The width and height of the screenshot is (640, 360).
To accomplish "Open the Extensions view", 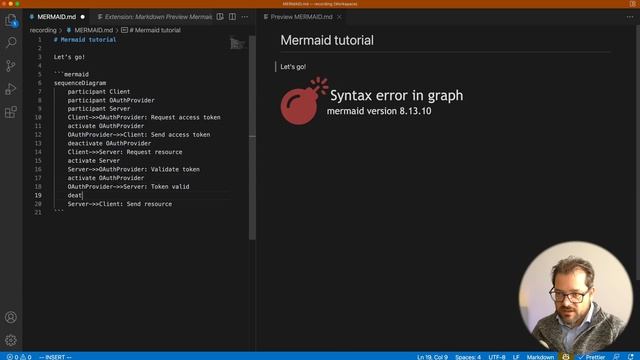I will 11,112.
